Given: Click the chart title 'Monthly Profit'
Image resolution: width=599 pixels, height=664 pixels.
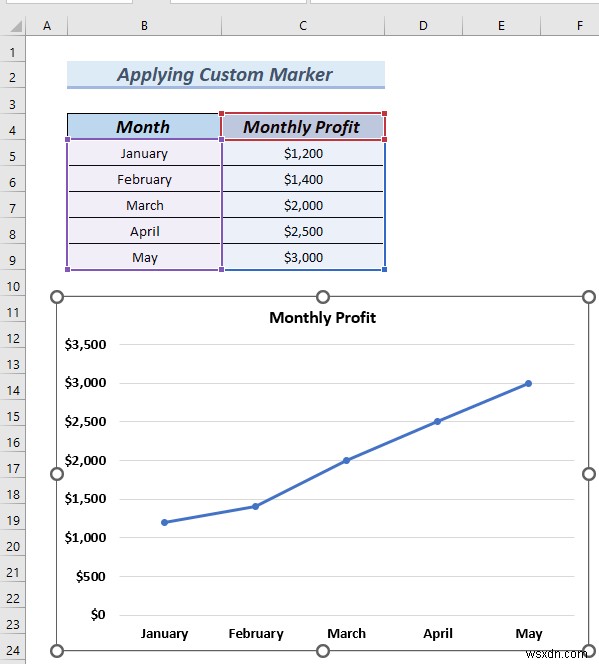Looking at the screenshot, I should click(323, 318).
